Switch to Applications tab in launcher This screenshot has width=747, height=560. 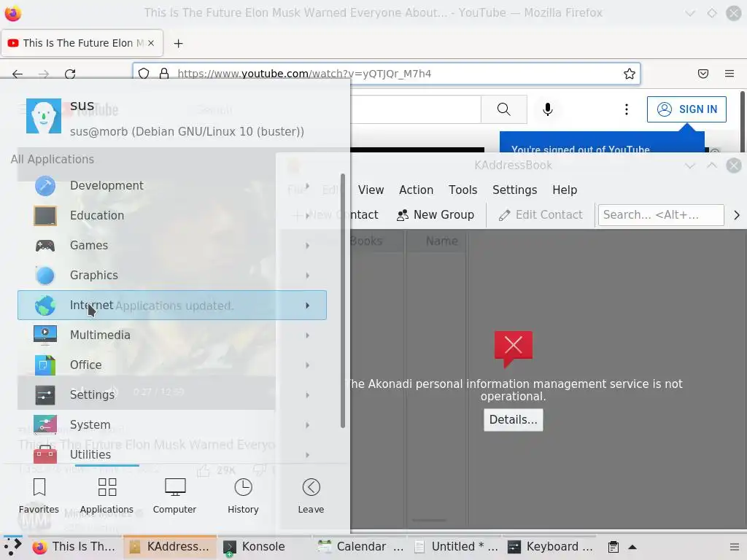click(x=107, y=496)
